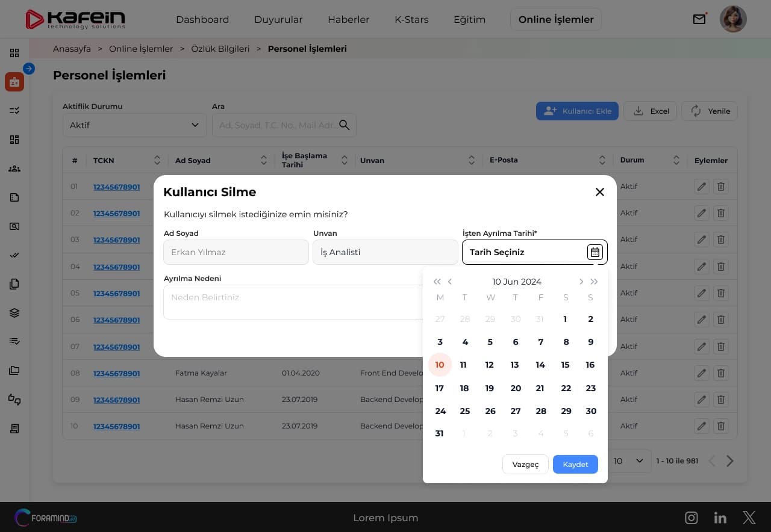This screenshot has width=771, height=532.
Task: Select 25 June in calendar
Action: (x=465, y=411)
